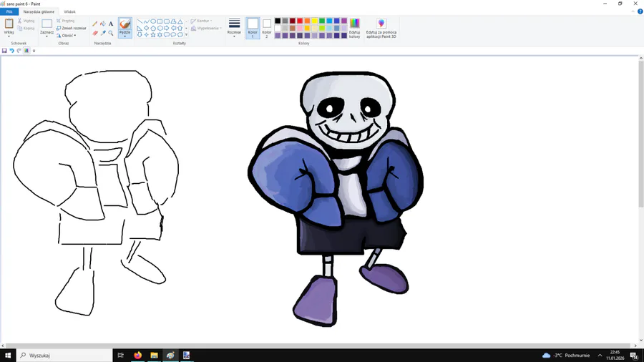Pick the red color swatch
Viewport: 644px width, 362px height.
[300, 21]
